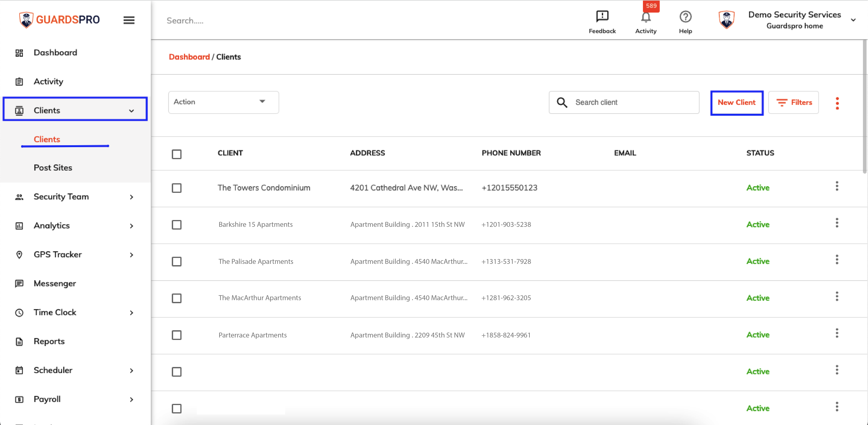Check The Towers Condominium row
The image size is (868, 425).
(177, 188)
